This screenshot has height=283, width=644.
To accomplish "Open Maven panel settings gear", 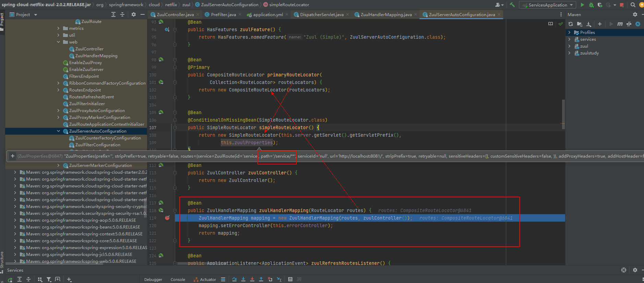I will coord(635,14).
